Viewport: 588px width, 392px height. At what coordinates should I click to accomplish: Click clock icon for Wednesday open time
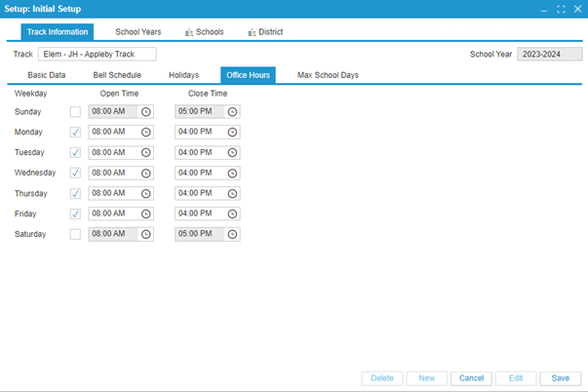click(x=146, y=173)
